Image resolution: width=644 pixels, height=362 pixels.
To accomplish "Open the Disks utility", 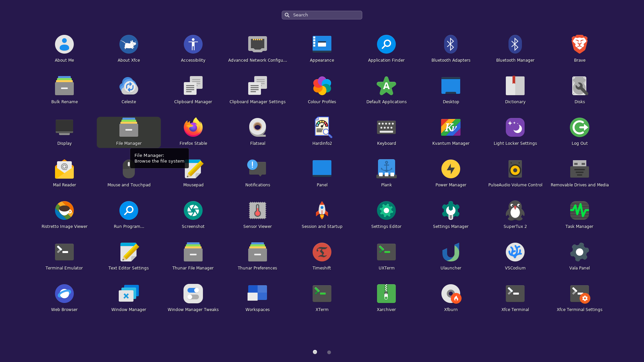I will tap(580, 90).
